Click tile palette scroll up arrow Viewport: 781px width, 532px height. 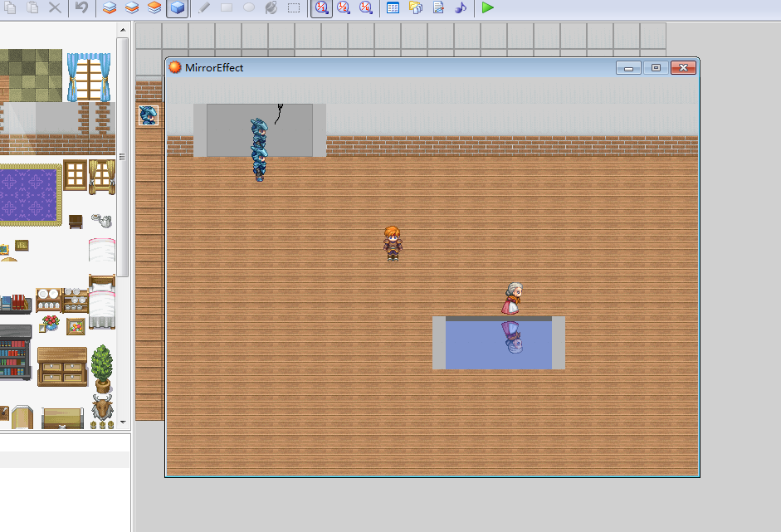(x=123, y=30)
